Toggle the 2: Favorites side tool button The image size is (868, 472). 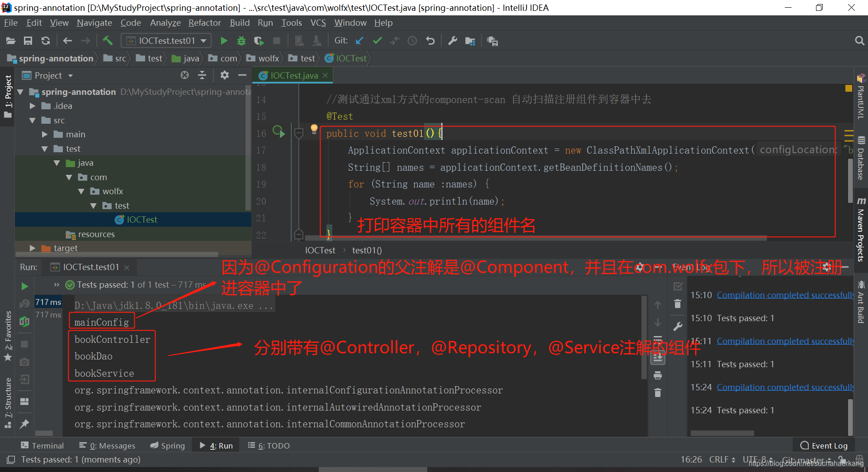(x=8, y=336)
